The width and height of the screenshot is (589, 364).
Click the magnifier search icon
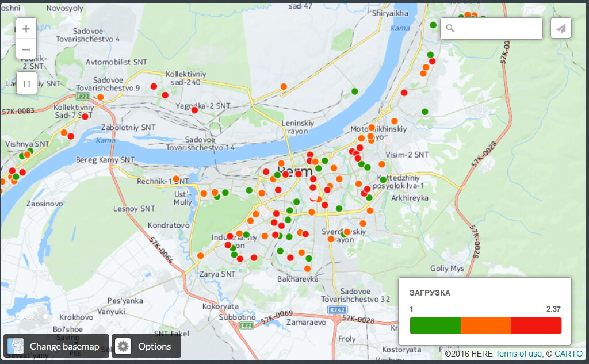(x=450, y=28)
